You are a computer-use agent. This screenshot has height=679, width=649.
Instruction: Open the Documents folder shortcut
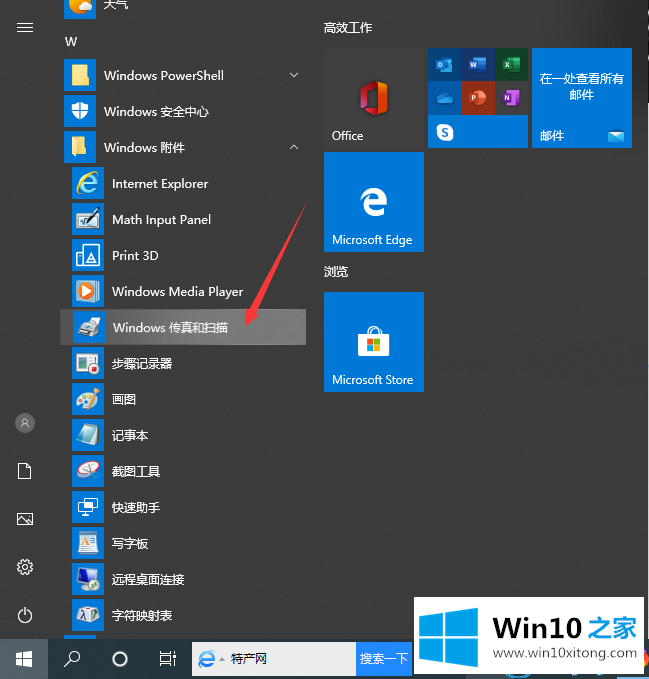point(25,471)
